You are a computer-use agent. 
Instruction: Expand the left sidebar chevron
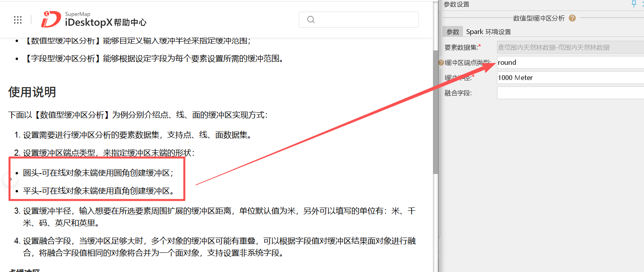10,180
